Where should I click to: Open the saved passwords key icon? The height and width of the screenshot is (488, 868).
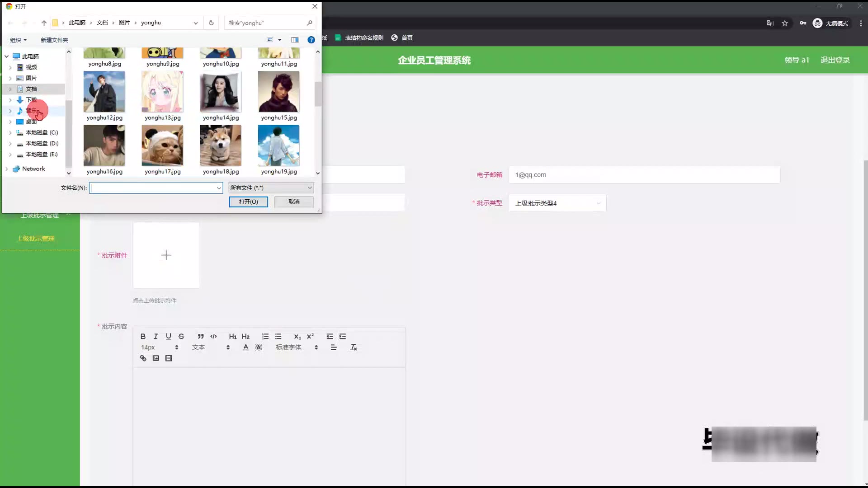click(x=803, y=23)
